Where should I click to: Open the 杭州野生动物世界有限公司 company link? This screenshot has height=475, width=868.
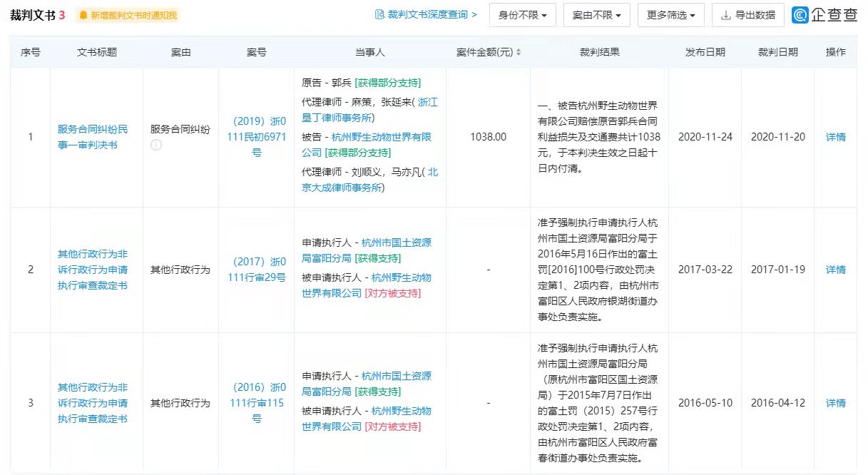point(377,137)
